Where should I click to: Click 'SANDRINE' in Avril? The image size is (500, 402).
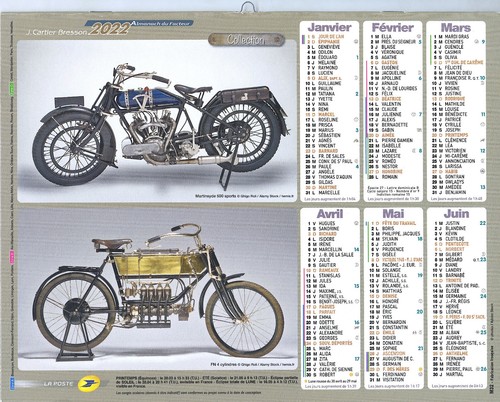coord(329,229)
